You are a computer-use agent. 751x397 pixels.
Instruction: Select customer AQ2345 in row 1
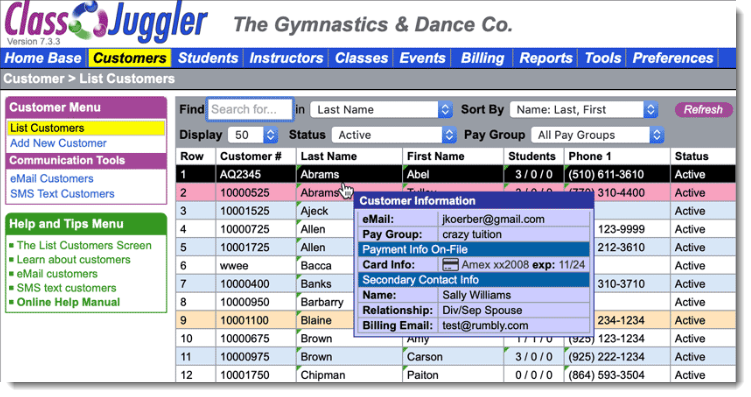pos(240,174)
